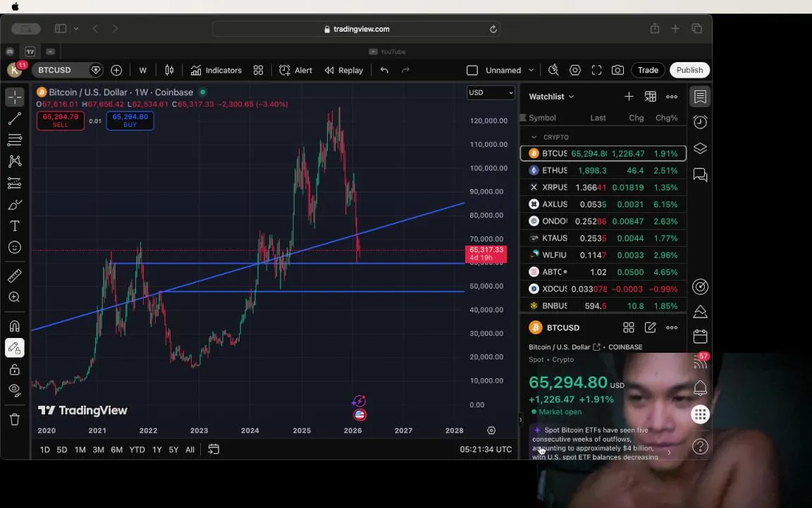This screenshot has height=508, width=812.
Task: Set date range to 6M
Action: [x=116, y=449]
